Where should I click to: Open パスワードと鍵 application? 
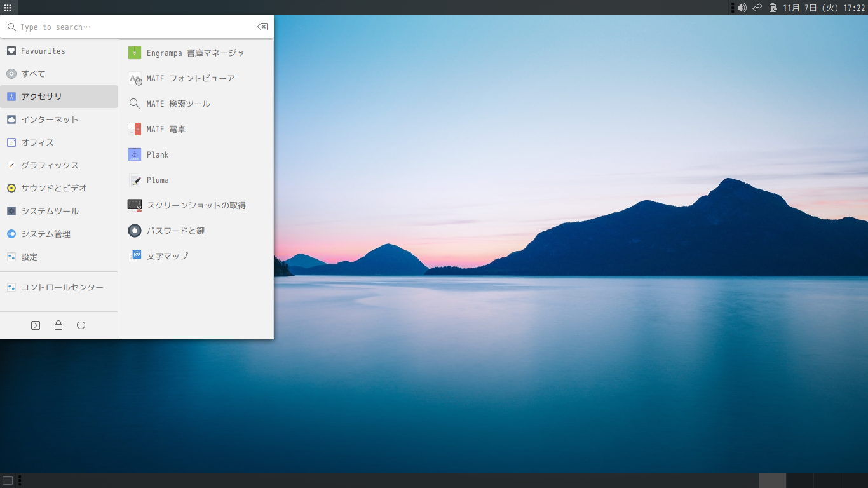175,231
